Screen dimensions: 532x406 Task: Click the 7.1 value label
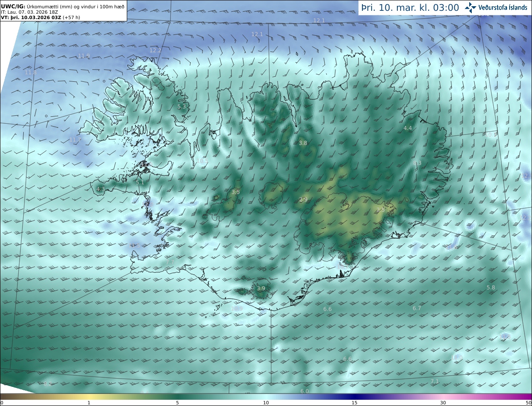coord(434,381)
